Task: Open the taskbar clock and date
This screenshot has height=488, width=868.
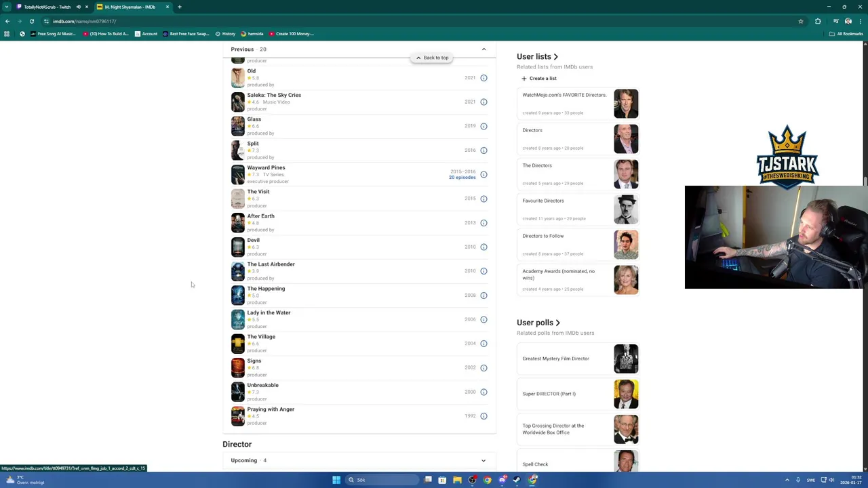Action: point(851,480)
